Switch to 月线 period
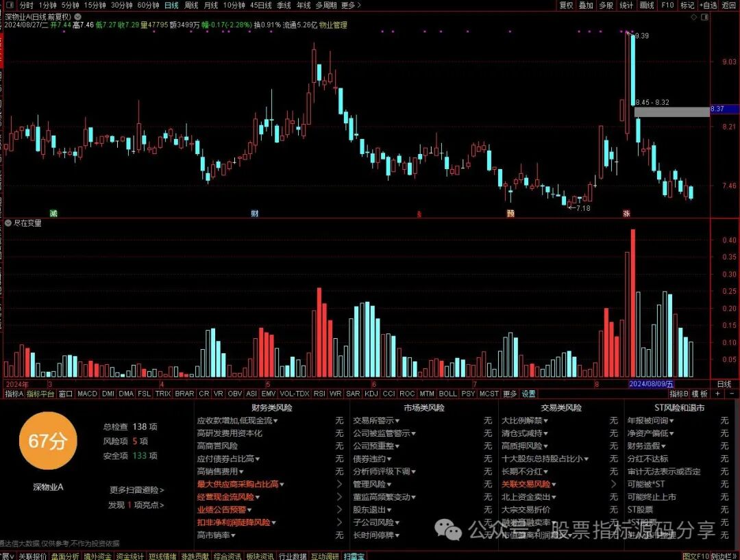The height and width of the screenshot is (560, 740). click(x=210, y=5)
